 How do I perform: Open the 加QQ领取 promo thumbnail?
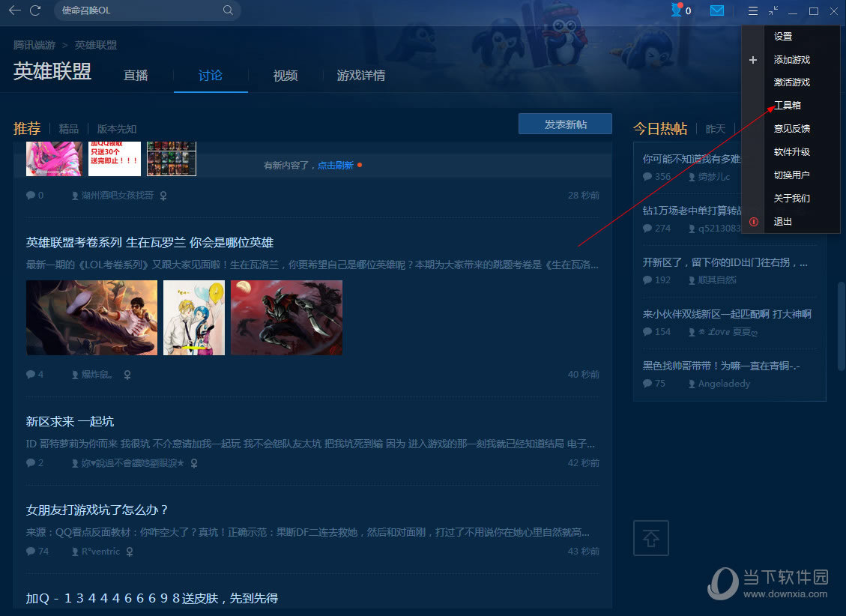coord(115,159)
